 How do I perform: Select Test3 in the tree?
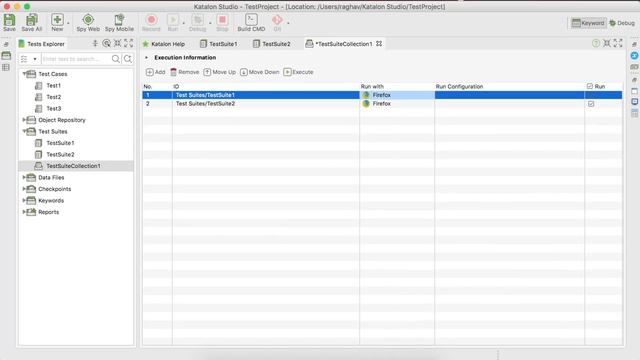53,108
